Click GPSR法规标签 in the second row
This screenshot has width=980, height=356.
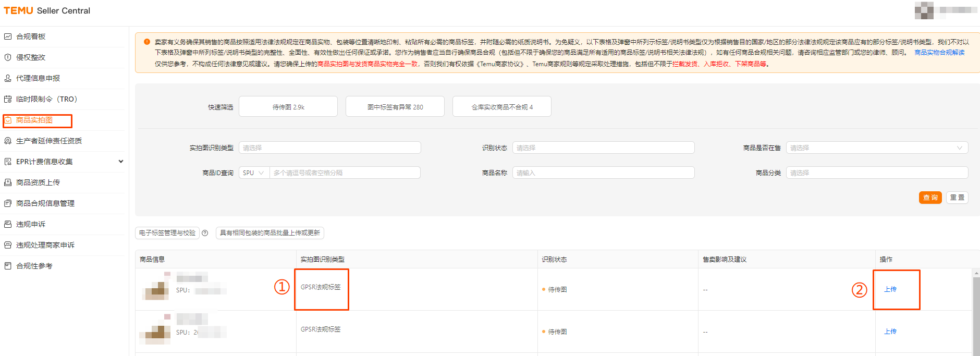click(321, 329)
